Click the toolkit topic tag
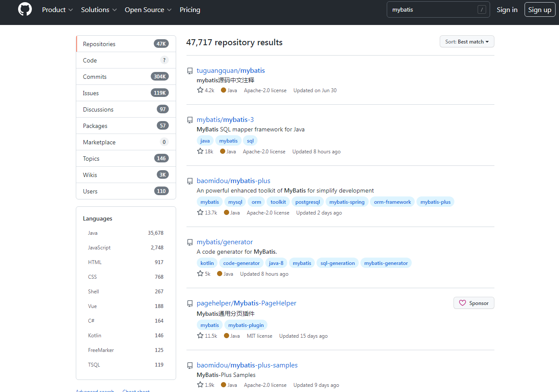 (278, 202)
